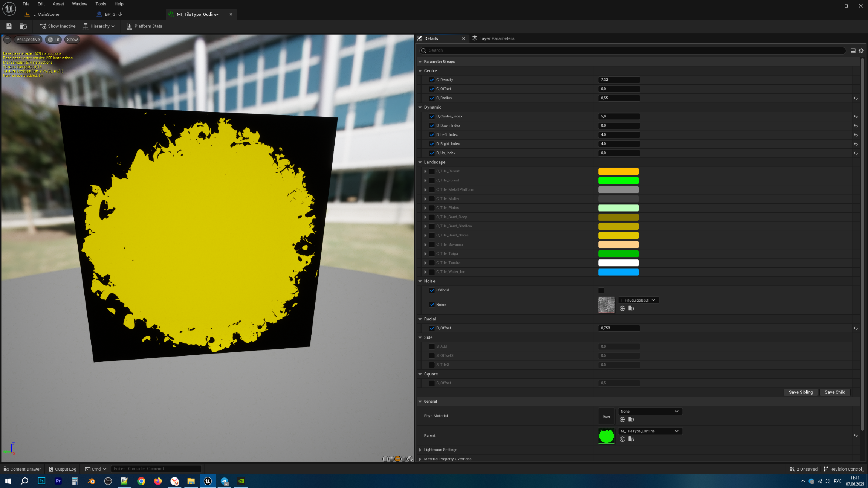Open the File menu
Image resolution: width=868 pixels, height=488 pixels.
coord(26,4)
